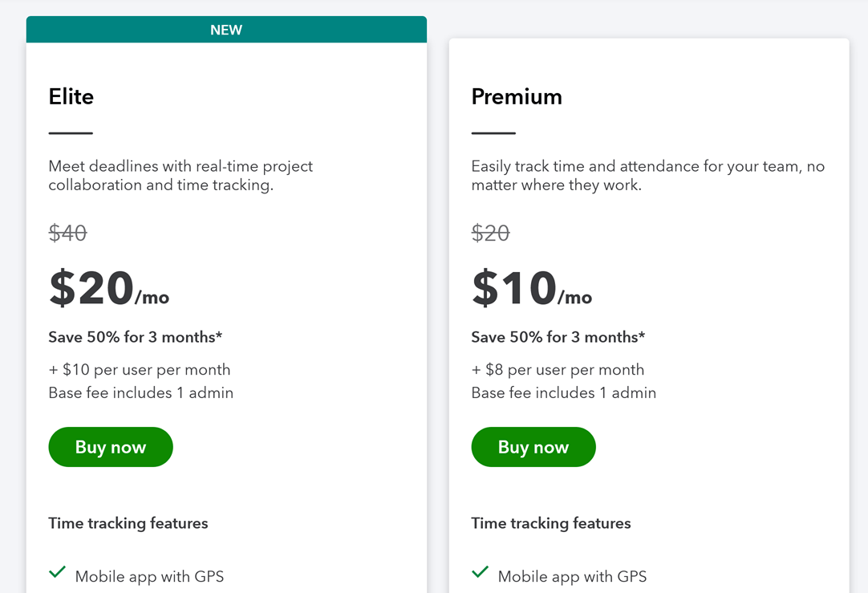The width and height of the screenshot is (868, 593).
Task: Click the strikethrough $20 price under Premium
Action: click(x=490, y=234)
